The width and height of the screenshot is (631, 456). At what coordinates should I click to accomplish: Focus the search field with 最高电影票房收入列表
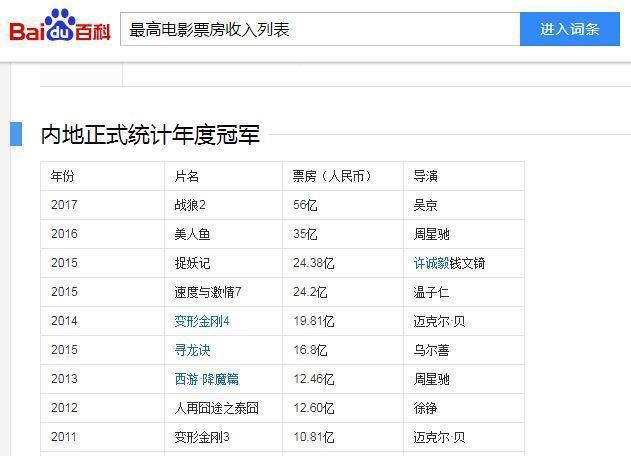[x=320, y=29]
